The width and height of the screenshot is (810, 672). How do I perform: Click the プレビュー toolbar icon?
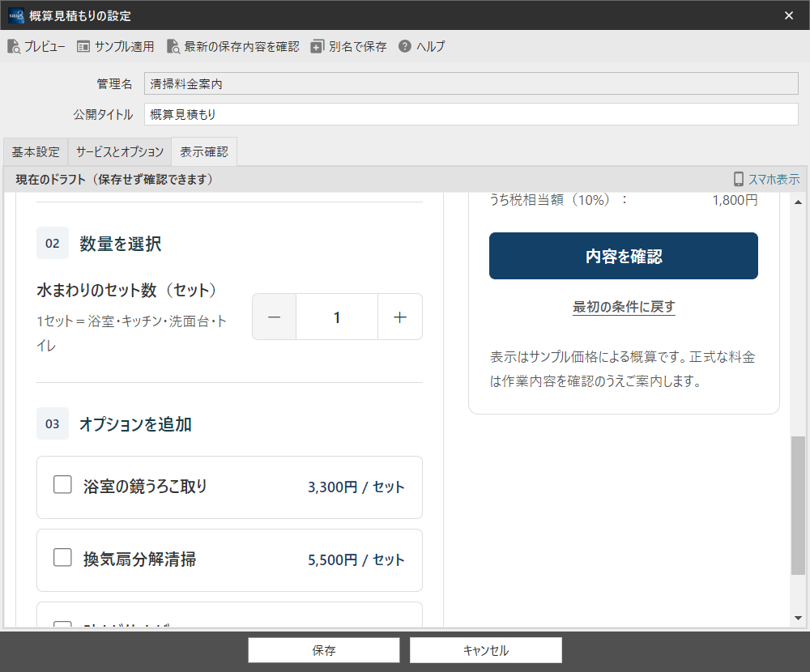(14, 46)
